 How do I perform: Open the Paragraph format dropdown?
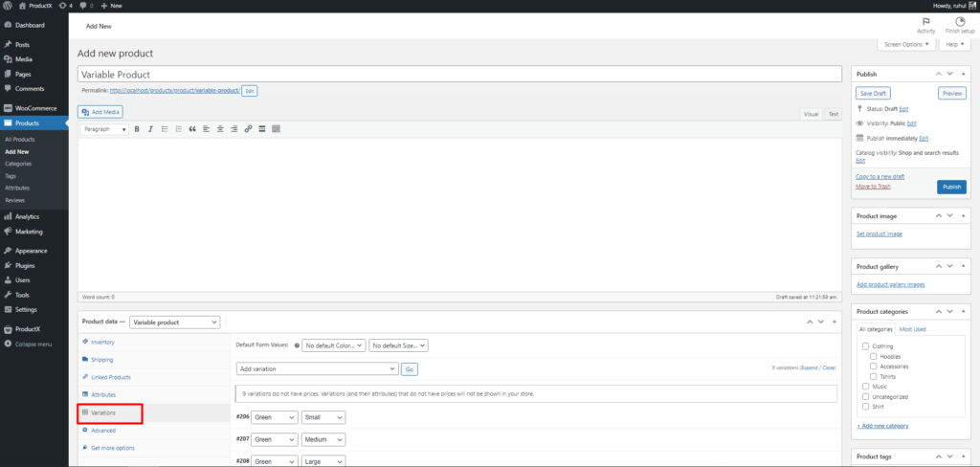pos(104,129)
